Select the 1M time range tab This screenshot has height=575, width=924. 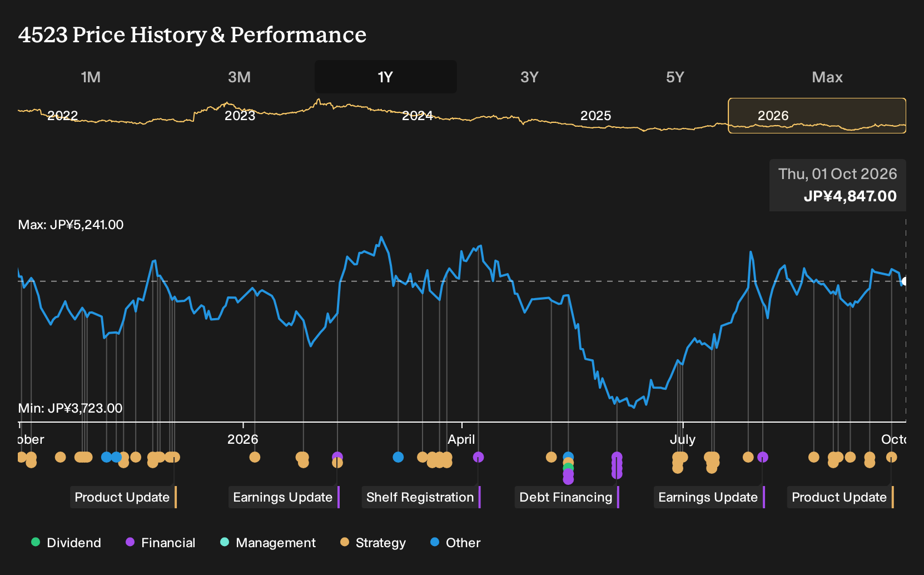pos(91,77)
